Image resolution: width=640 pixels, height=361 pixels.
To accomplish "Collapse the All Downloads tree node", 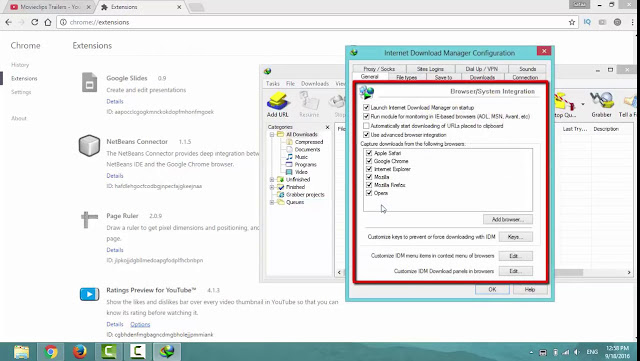I will (x=272, y=134).
